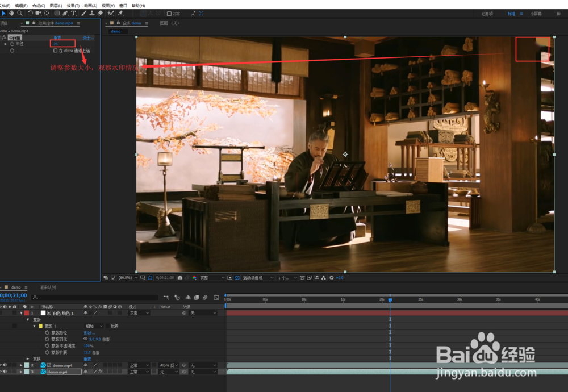The height and width of the screenshot is (392, 568).
Task: Open the composition mini-flowchart in timeline
Action: [166, 298]
